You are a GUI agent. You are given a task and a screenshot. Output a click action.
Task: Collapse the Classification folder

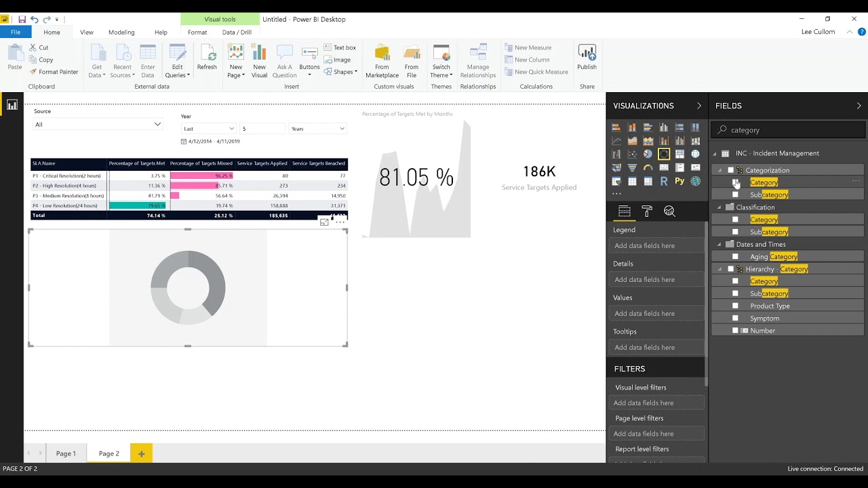719,207
